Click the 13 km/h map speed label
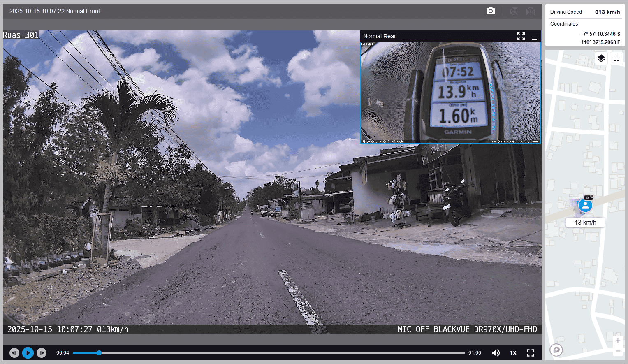Viewport: 628px width, 364px height. click(x=585, y=223)
